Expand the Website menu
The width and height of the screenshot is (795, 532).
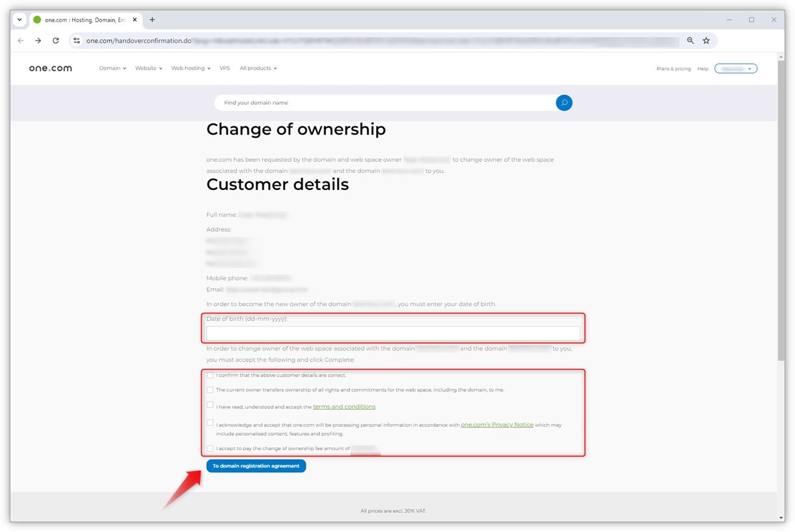(148, 68)
